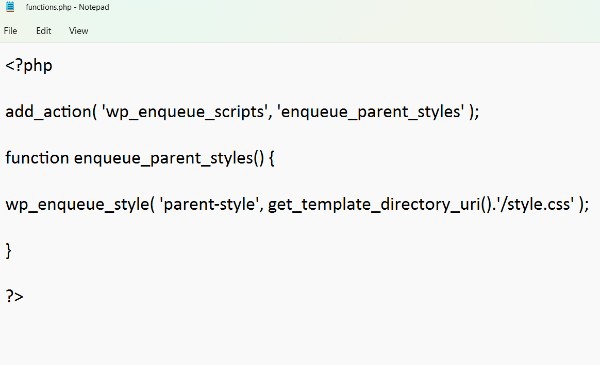Viewport: 600px width, 365px height.
Task: Click the "function" keyword
Action: tap(37, 158)
